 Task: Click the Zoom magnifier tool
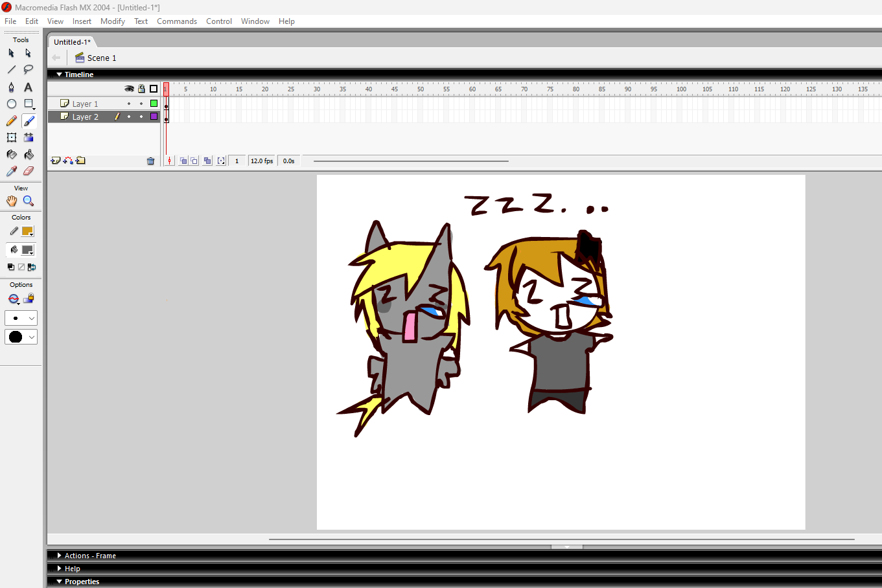click(29, 201)
